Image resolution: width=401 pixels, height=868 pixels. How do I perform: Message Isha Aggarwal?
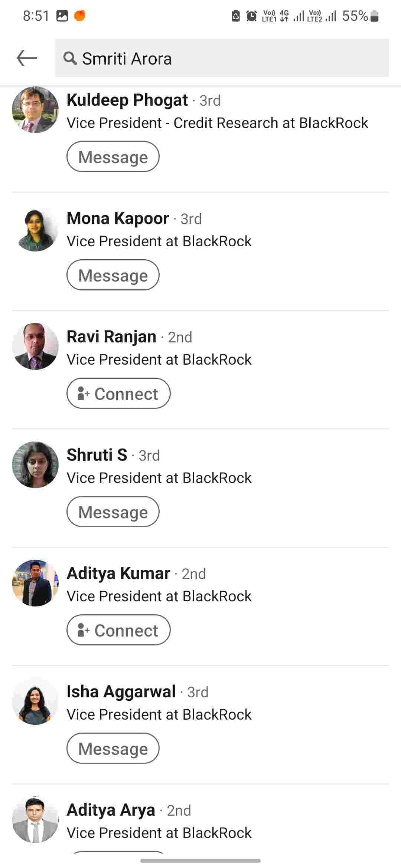pyautogui.click(x=113, y=748)
